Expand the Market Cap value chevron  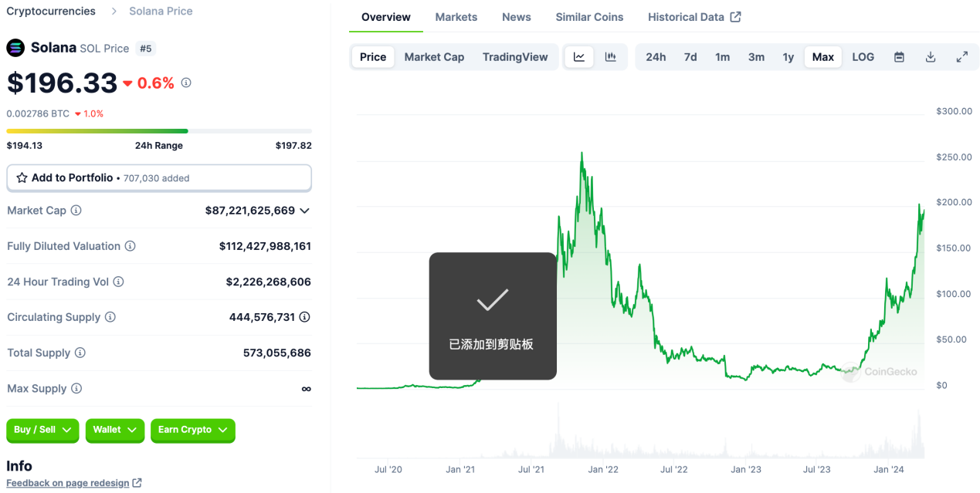[306, 210]
